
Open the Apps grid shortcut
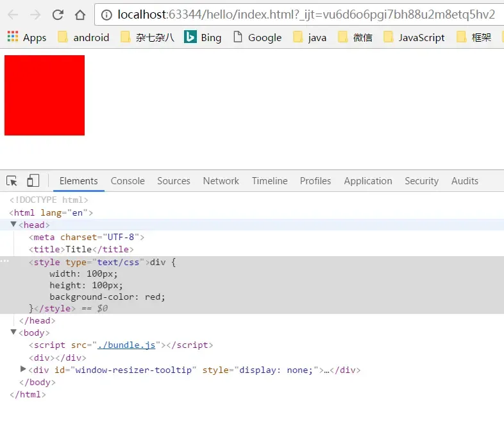(27, 37)
